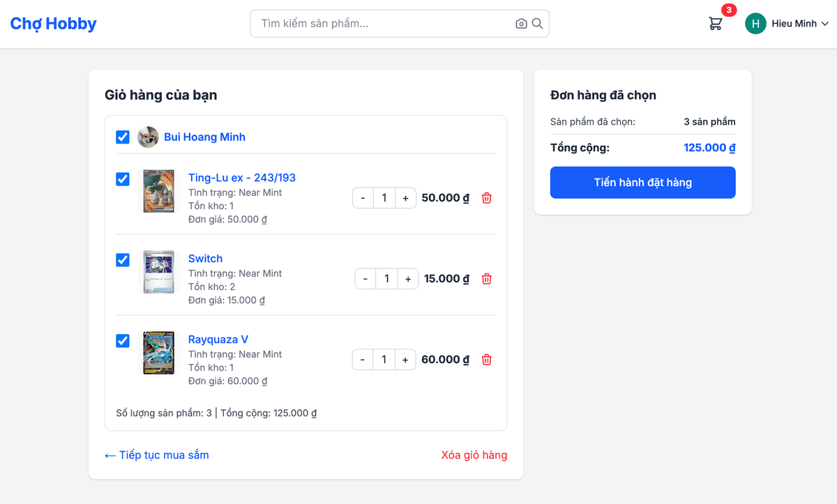
Task: Click the green H avatar icon
Action: point(755,23)
